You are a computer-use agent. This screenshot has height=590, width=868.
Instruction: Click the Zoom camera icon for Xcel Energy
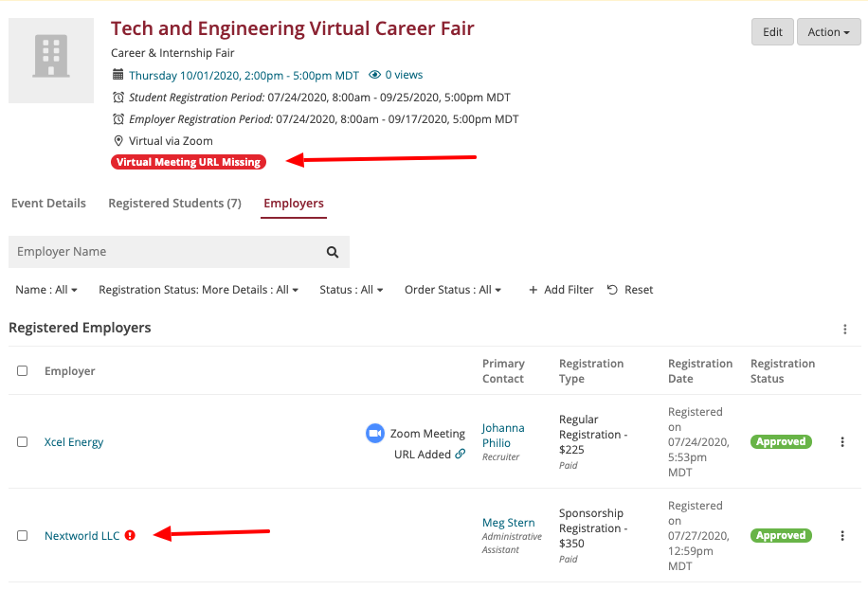pos(375,433)
